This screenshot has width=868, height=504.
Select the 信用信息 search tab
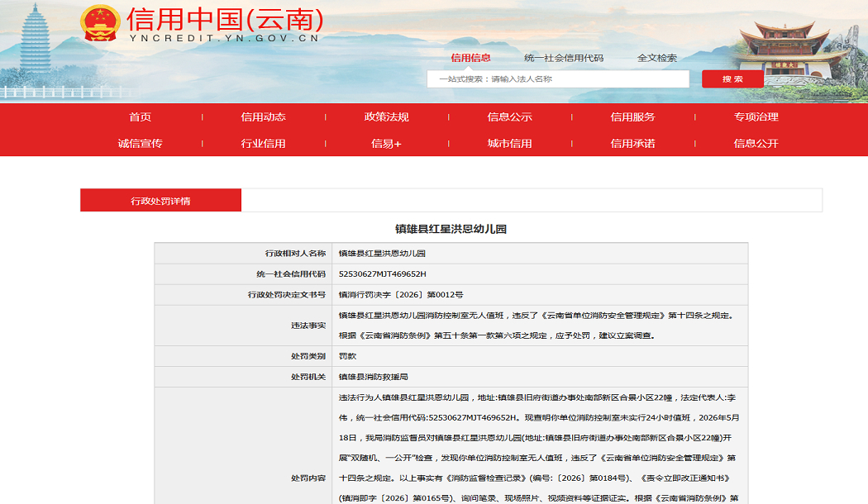470,58
